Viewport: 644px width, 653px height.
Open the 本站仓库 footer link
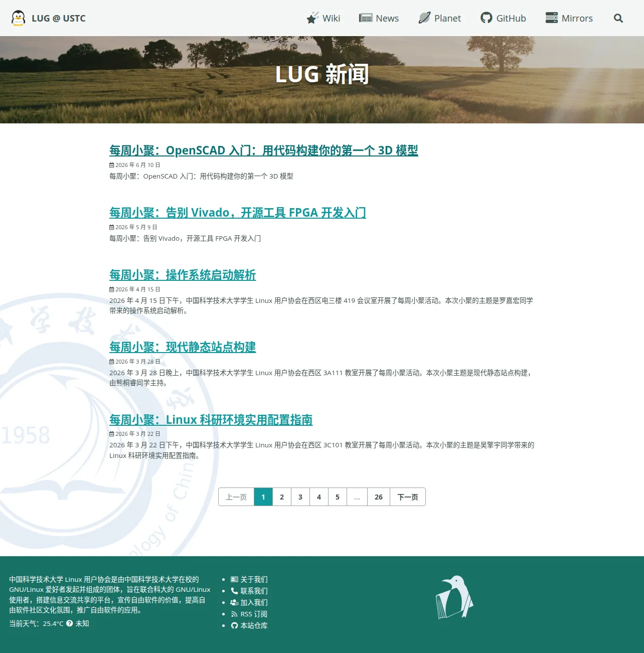[x=254, y=625]
